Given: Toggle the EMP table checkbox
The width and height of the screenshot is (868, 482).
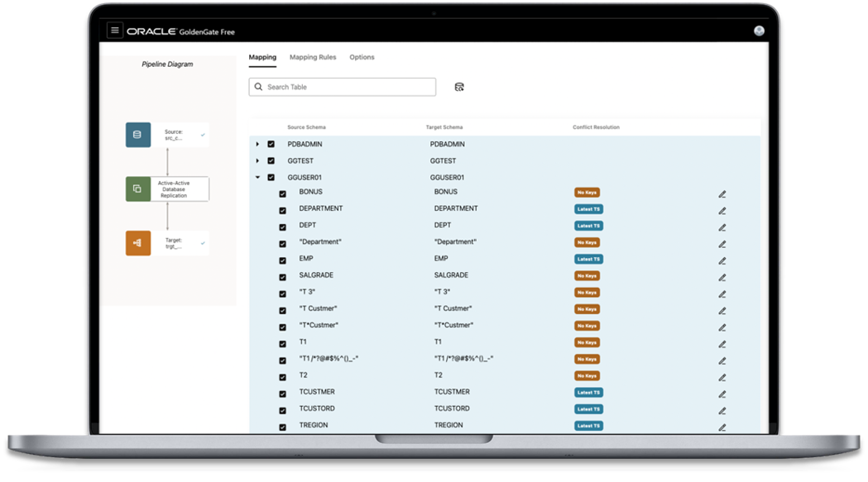Looking at the screenshot, I should tap(282, 260).
